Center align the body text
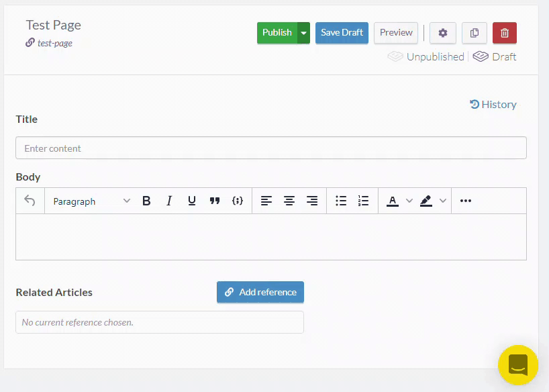Viewport: 549px width, 392px height. [289, 201]
